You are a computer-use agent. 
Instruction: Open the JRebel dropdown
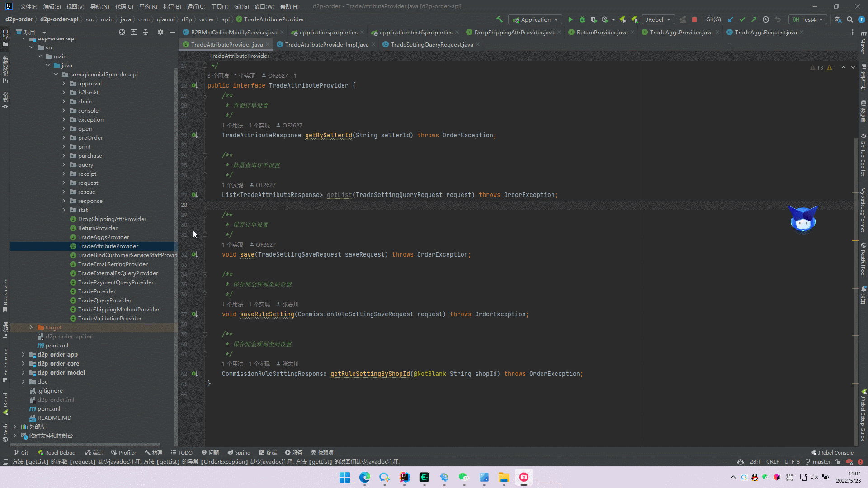[x=658, y=19]
